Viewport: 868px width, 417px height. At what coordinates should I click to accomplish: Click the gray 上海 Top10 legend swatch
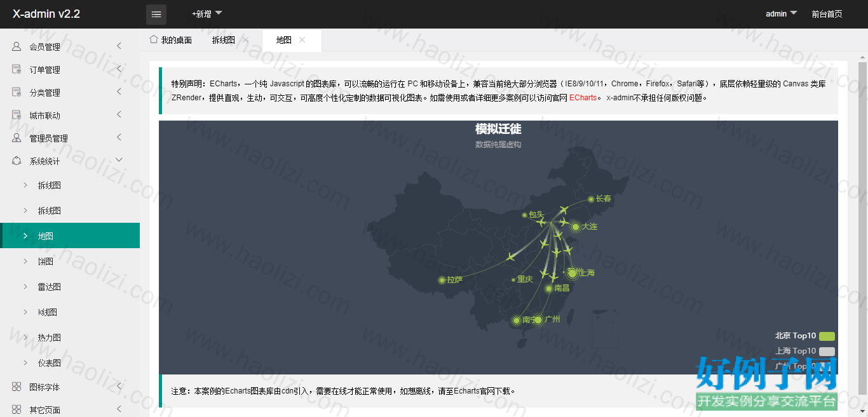click(x=827, y=352)
